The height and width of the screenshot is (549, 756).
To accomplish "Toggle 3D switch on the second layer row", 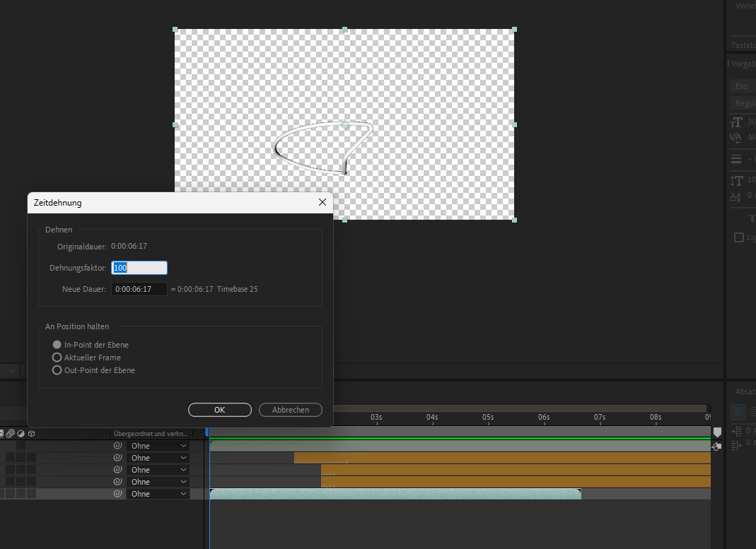I will pyautogui.click(x=31, y=458).
